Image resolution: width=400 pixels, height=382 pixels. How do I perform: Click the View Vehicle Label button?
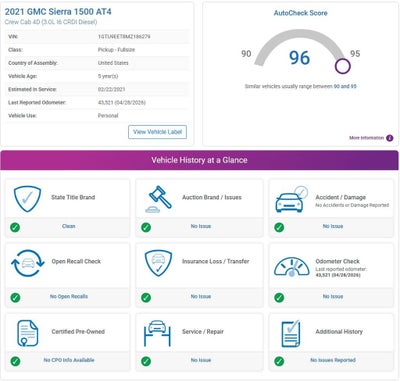pyautogui.click(x=157, y=132)
